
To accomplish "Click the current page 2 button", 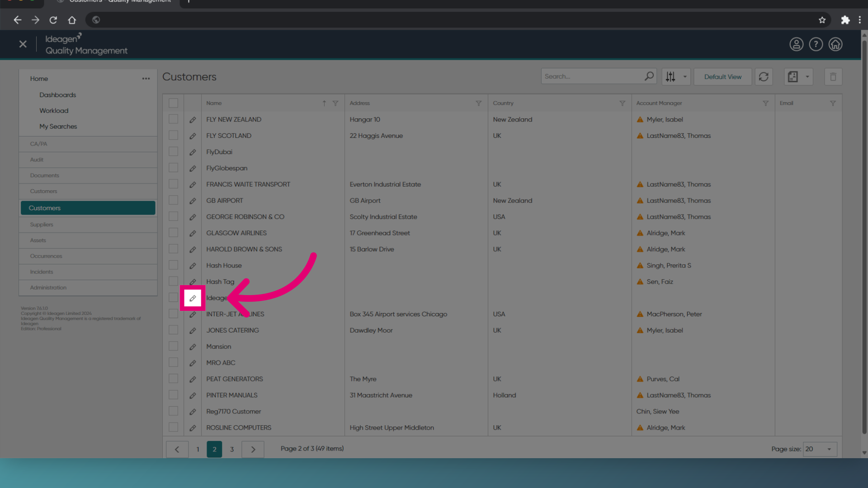I will click(x=214, y=450).
